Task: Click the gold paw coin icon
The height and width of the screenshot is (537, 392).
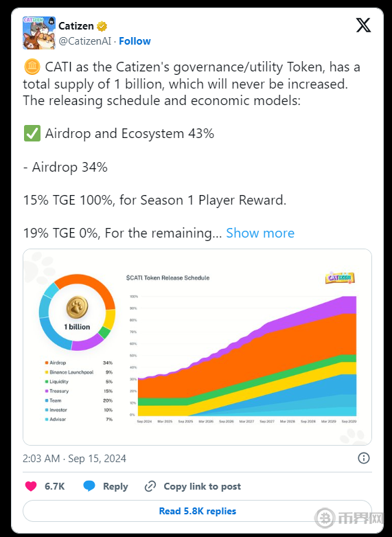Action: click(x=77, y=307)
